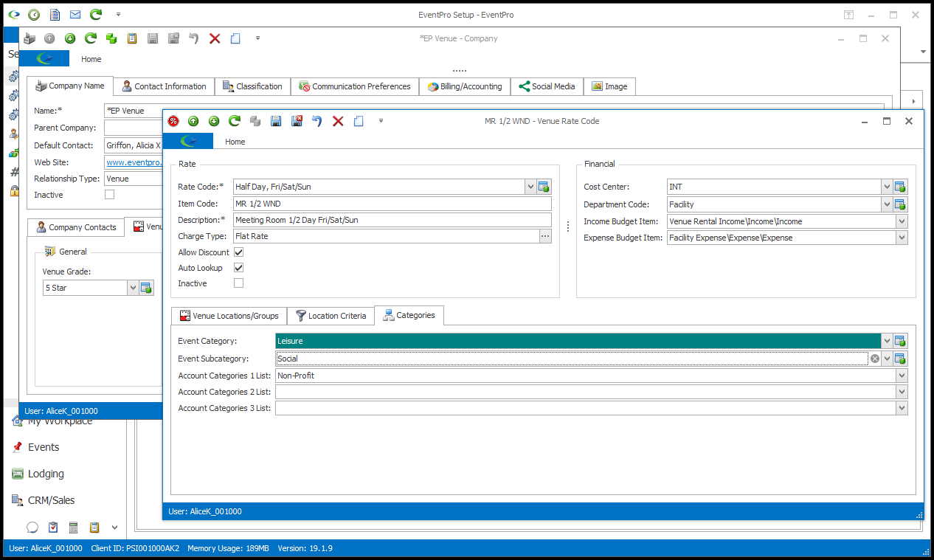Expand Account Categories 2 List dropdown
This screenshot has height=560, width=934.
[902, 392]
